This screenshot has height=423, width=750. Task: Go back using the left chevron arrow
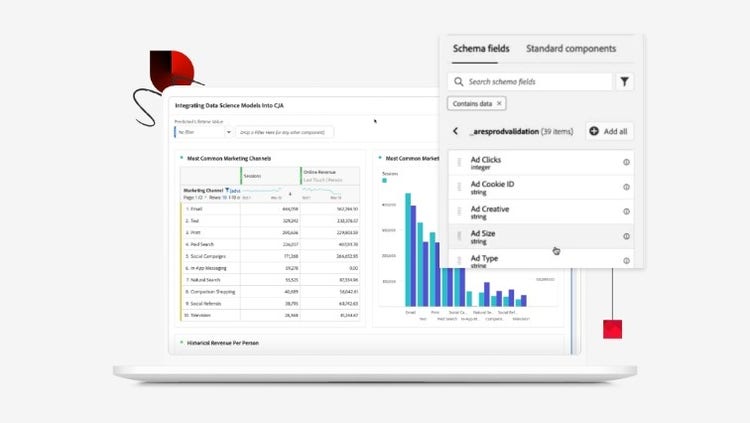[x=456, y=131]
